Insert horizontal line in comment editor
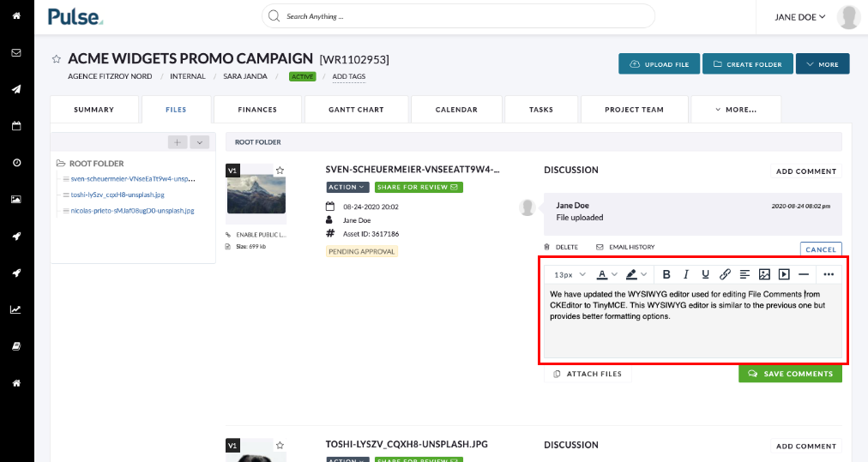Screen dimensions: 868x462 click(x=804, y=274)
